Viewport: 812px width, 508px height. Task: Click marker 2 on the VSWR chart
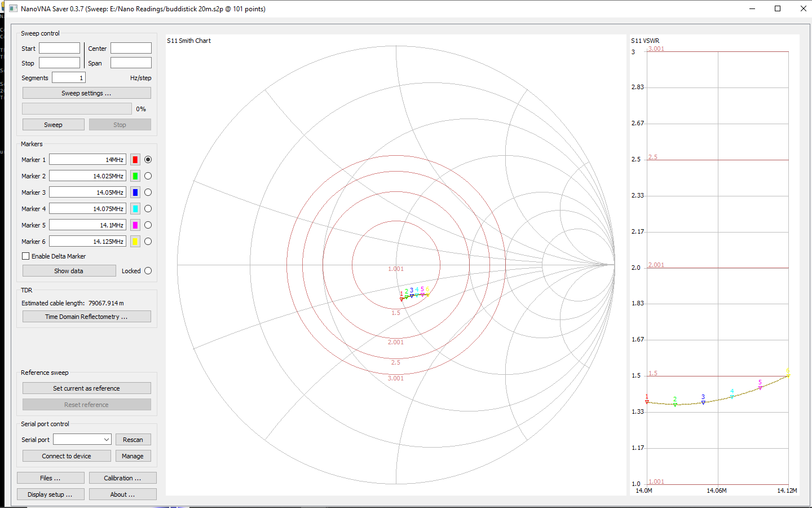click(675, 404)
